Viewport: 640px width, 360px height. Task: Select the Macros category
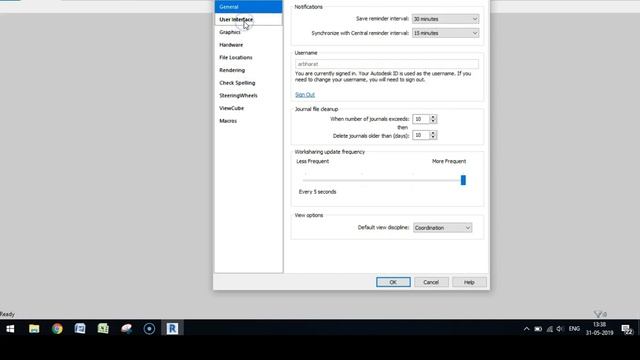(x=249, y=121)
